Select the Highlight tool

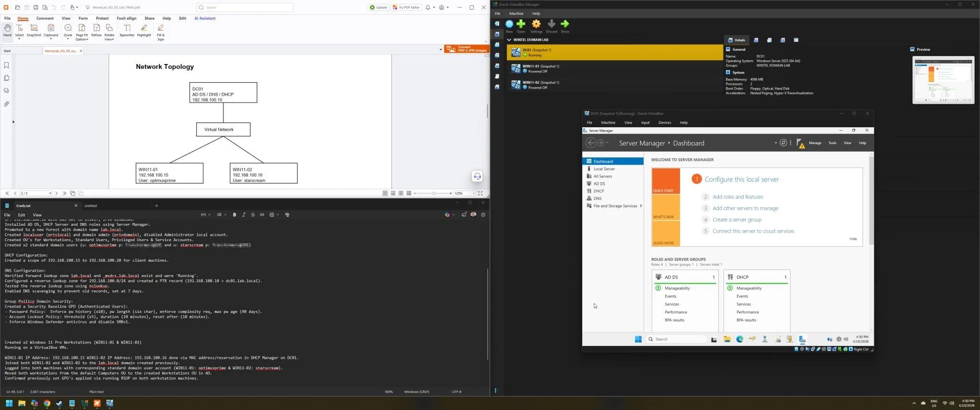point(144,31)
